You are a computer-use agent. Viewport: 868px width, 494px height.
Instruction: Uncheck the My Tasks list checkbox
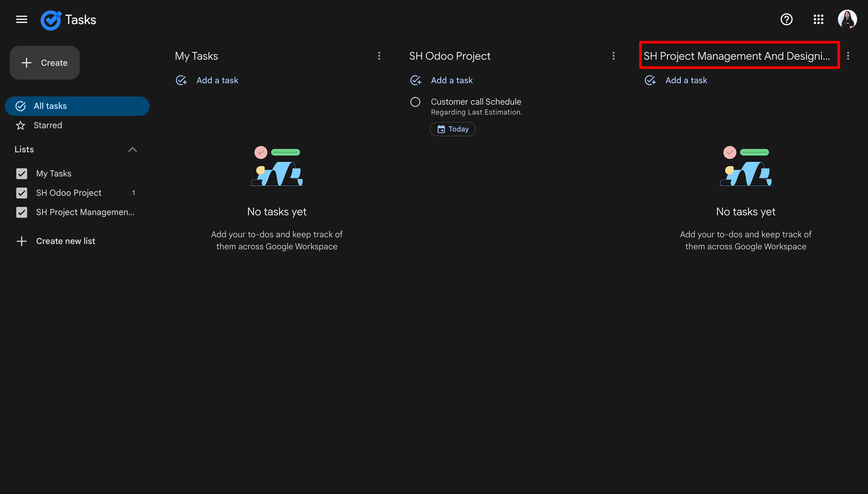point(22,174)
